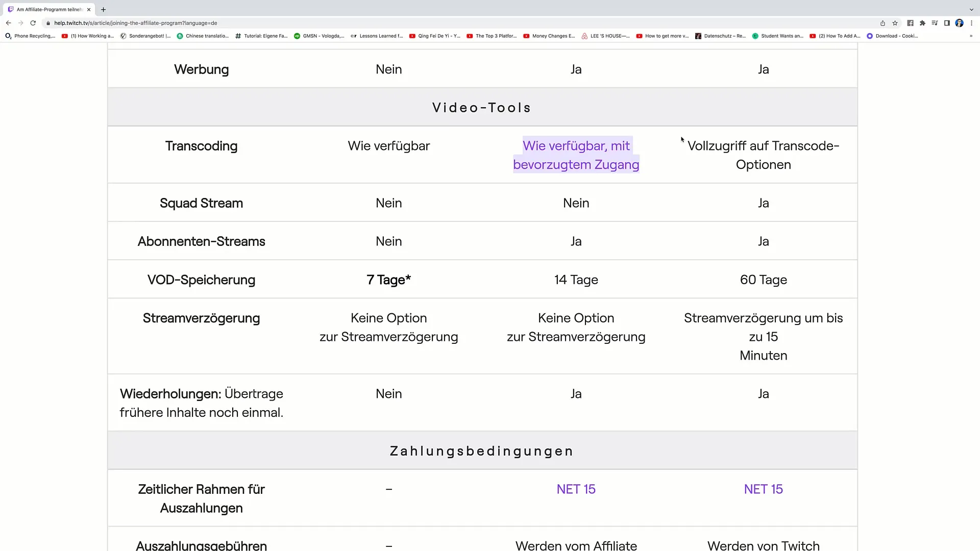Click the Zahlungsbedingungen section heading
Viewport: 980px width, 551px height.
pyautogui.click(x=482, y=451)
